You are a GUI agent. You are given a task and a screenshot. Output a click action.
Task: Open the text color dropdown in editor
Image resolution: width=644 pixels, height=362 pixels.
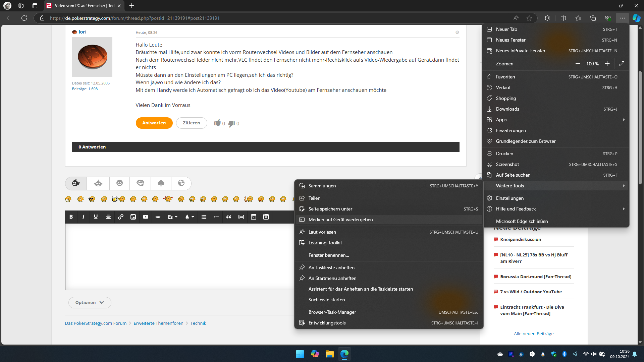(x=190, y=217)
